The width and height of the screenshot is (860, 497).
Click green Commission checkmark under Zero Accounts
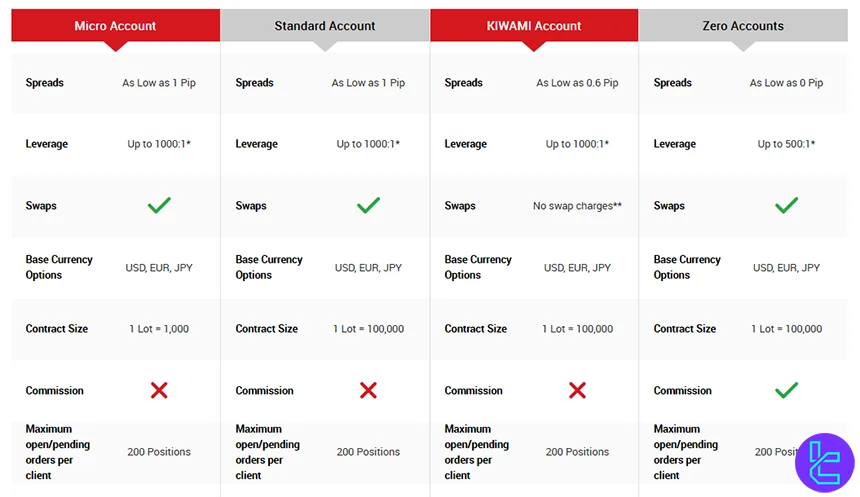pos(787,390)
